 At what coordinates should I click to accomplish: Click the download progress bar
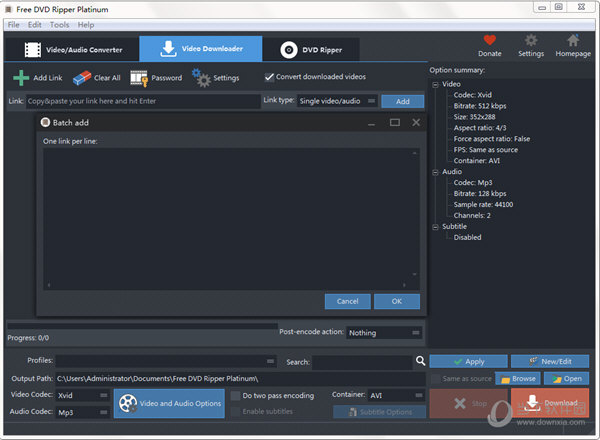pos(142,326)
